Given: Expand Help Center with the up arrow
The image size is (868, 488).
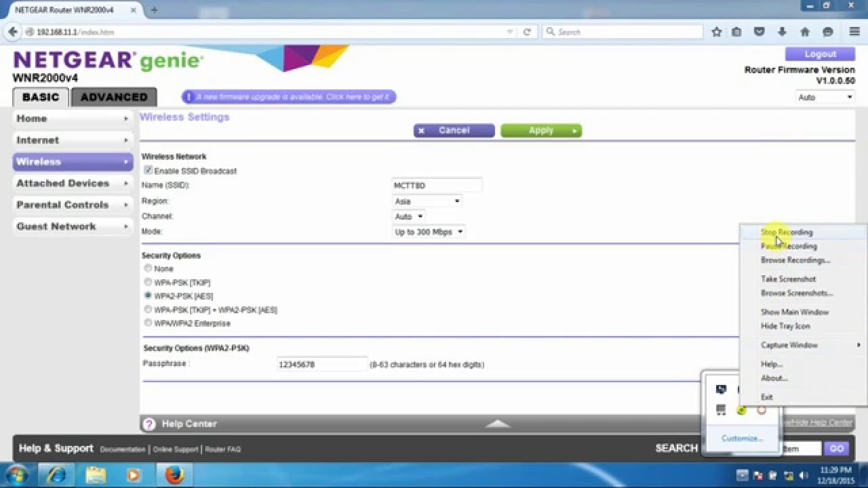Looking at the screenshot, I should point(498,424).
